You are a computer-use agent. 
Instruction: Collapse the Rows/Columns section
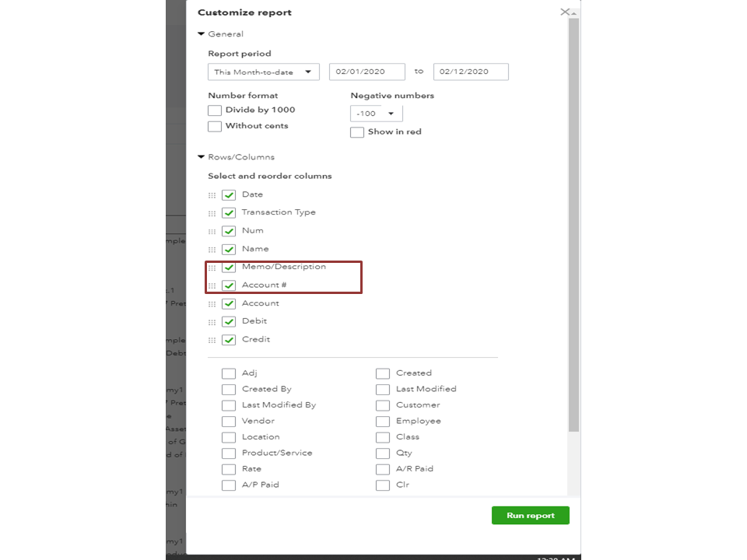pyautogui.click(x=202, y=157)
